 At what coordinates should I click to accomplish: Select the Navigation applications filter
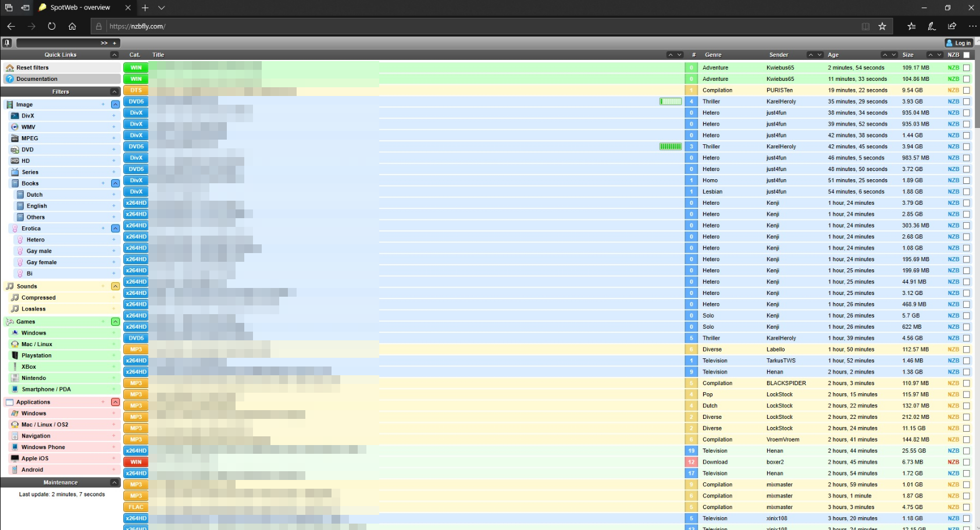click(x=35, y=436)
